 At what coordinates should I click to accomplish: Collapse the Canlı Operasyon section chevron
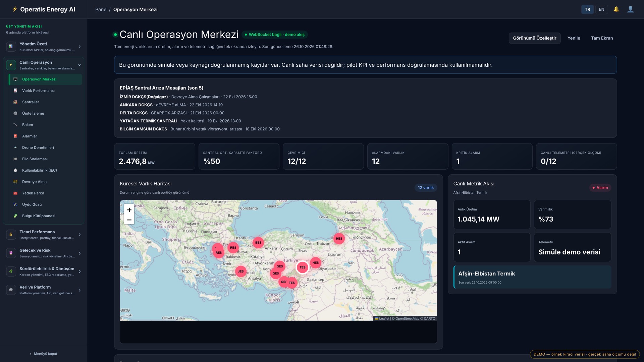pos(79,65)
